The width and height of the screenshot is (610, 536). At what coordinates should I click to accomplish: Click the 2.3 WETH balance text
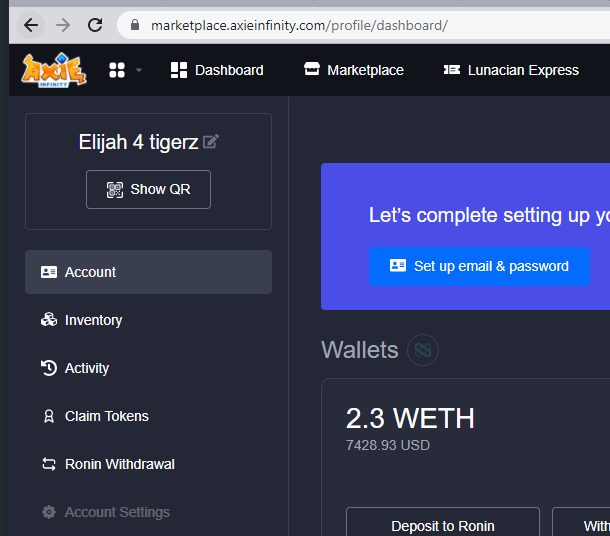pyautogui.click(x=410, y=419)
